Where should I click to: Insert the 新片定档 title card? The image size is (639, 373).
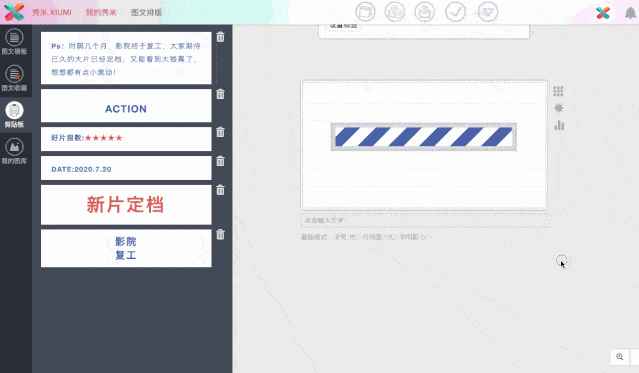point(126,205)
